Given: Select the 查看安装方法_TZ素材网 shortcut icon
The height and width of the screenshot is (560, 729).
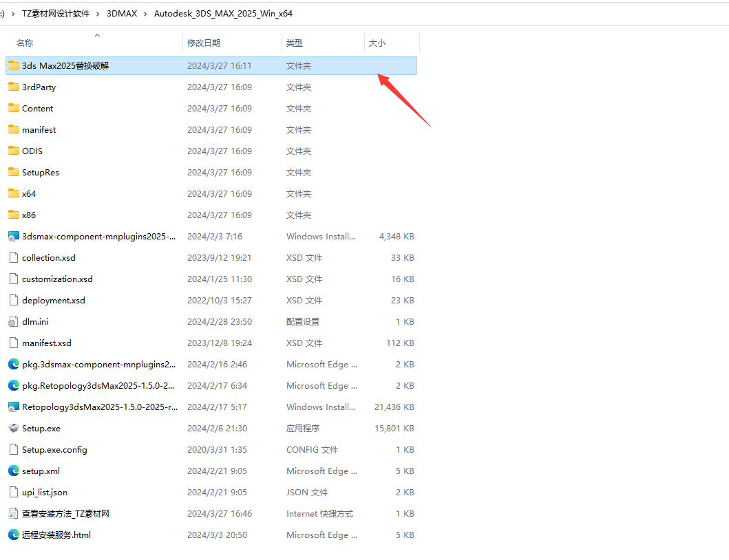Looking at the screenshot, I should (x=13, y=514).
